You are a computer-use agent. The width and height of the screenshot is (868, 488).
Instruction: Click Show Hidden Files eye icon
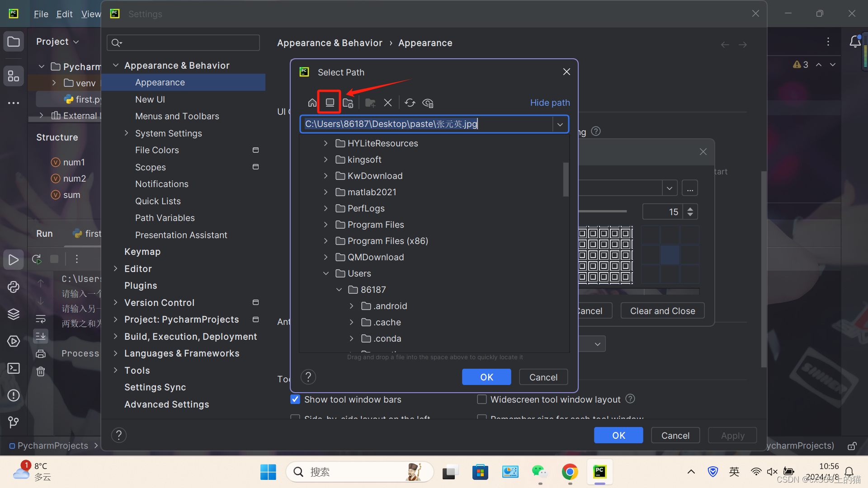[428, 103]
